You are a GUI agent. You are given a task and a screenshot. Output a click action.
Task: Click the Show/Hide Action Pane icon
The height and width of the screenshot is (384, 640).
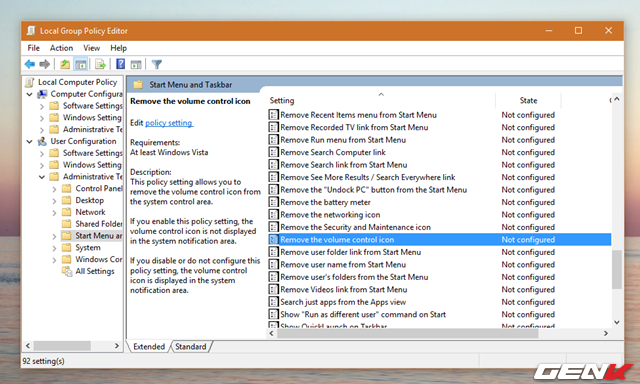(136, 64)
